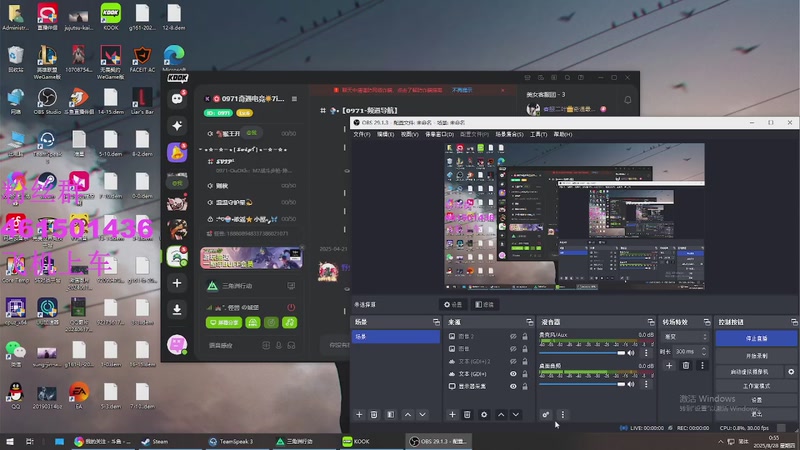Click the 停止直播 stop streaming button
The width and height of the screenshot is (800, 450).
[x=756, y=338]
